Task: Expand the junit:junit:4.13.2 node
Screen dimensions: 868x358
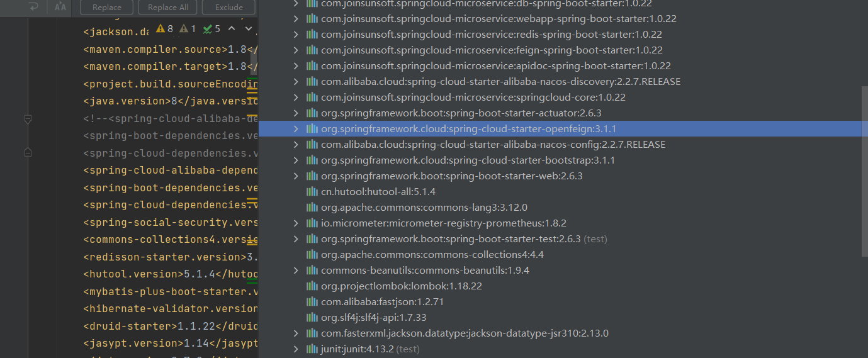Action: pyautogui.click(x=296, y=349)
